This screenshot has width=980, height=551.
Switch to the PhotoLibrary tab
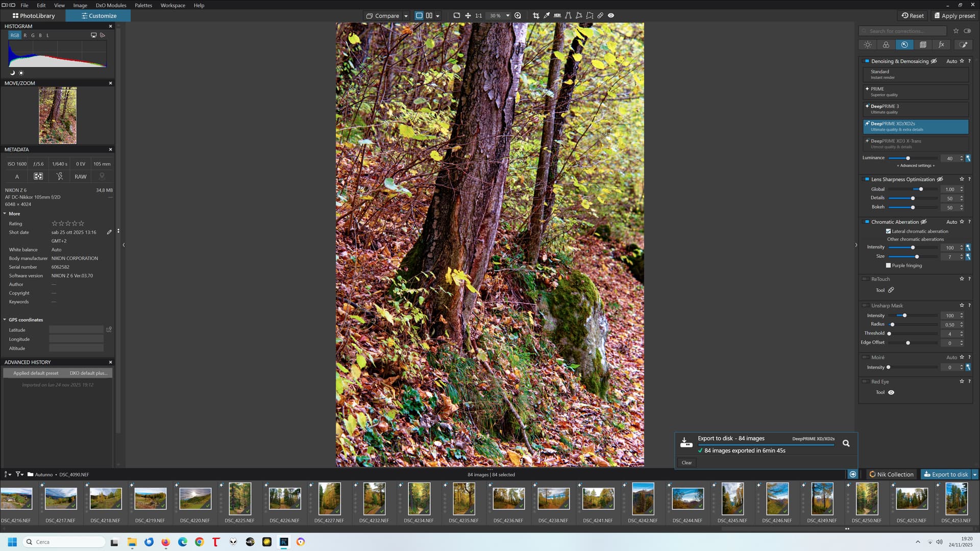pyautogui.click(x=34, y=16)
